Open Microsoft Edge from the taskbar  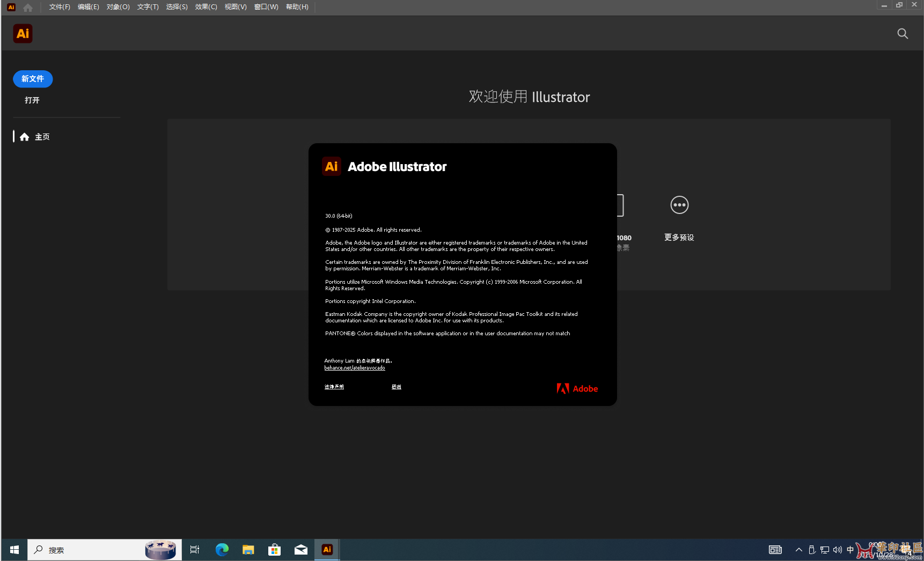click(222, 550)
